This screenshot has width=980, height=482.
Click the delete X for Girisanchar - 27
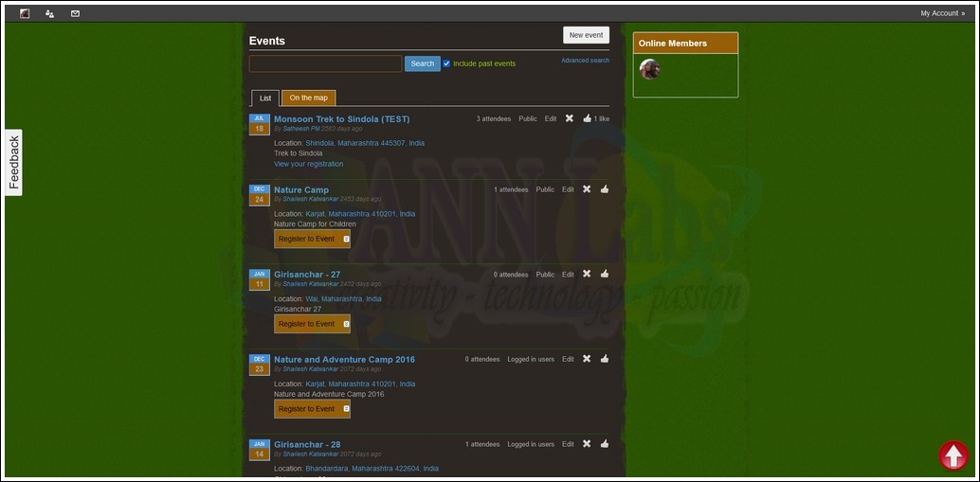[x=587, y=274]
